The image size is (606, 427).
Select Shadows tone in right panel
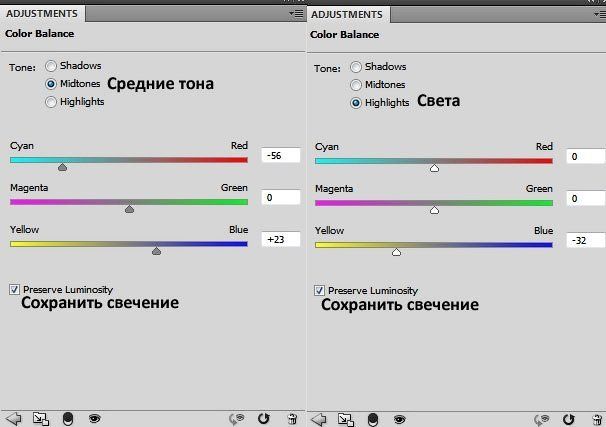pos(356,67)
